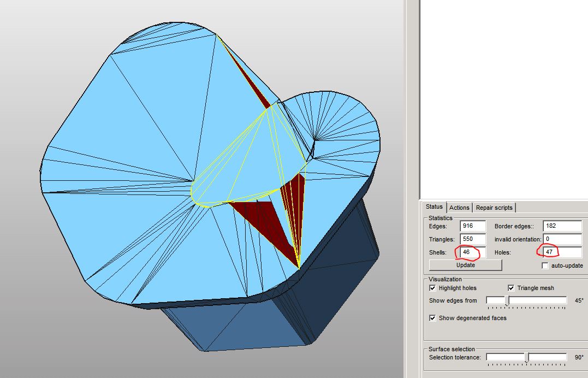Select the Status tab
Screen dimensions: 588x378
click(x=434, y=207)
